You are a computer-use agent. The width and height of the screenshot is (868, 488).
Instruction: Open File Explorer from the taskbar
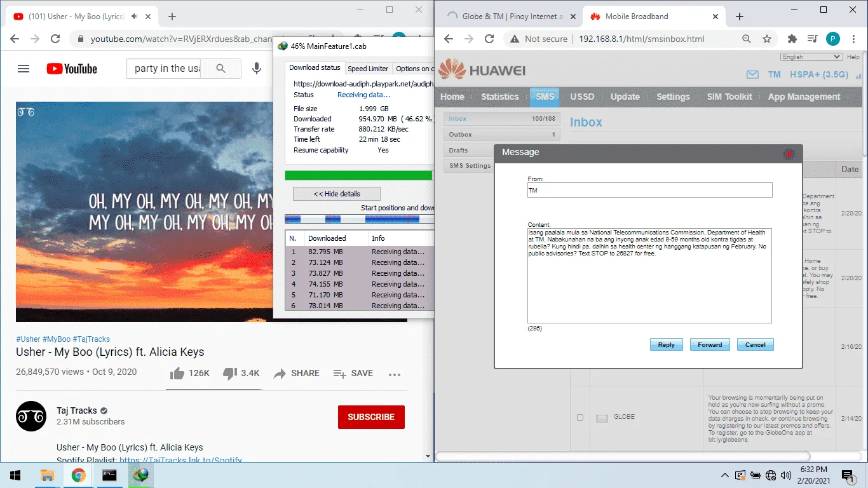(47, 475)
